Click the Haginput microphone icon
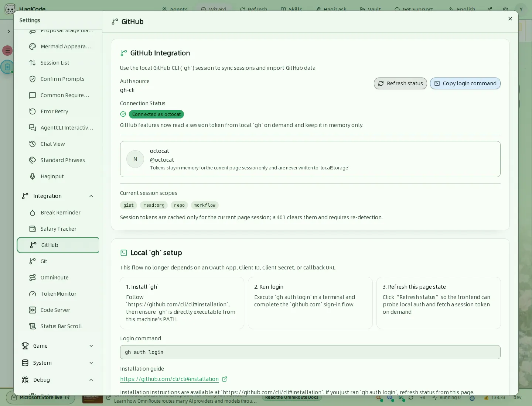The height and width of the screenshot is (406, 532). (x=33, y=176)
